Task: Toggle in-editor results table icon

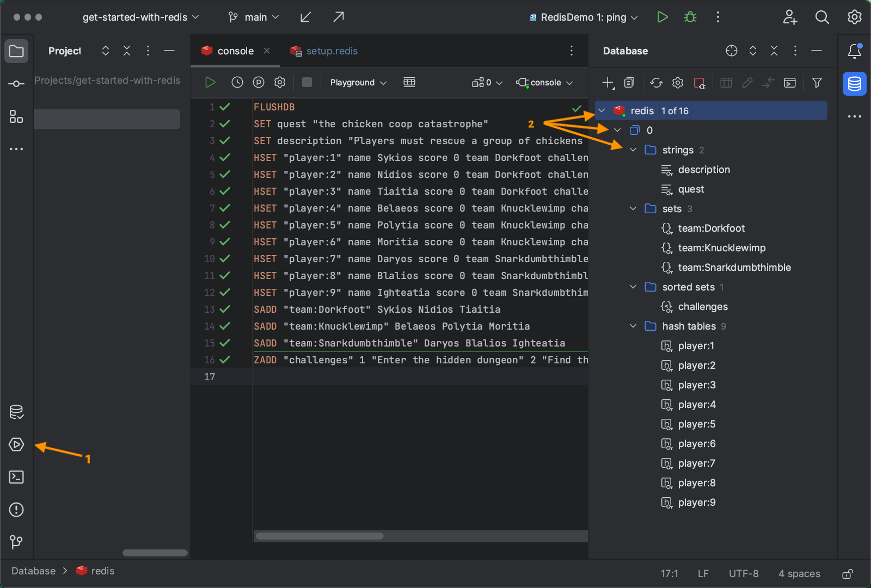Action: [409, 82]
